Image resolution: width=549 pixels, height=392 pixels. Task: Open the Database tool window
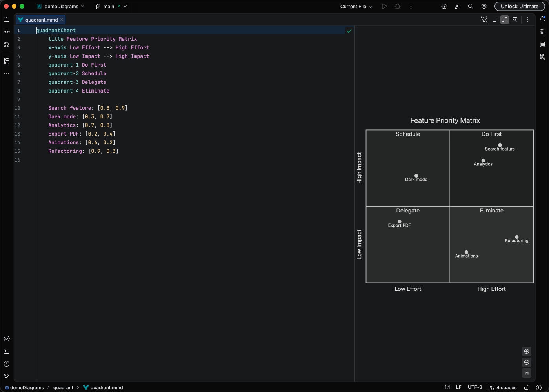tap(543, 44)
